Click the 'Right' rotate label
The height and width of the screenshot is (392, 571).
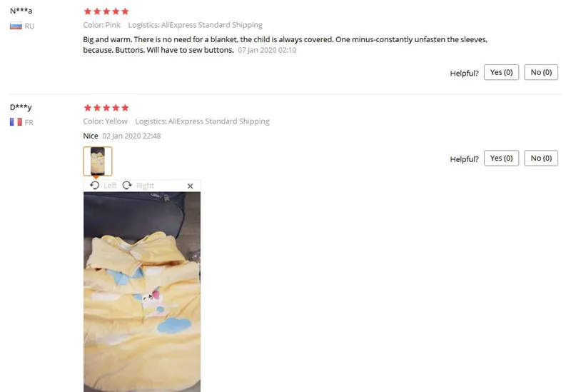click(145, 186)
